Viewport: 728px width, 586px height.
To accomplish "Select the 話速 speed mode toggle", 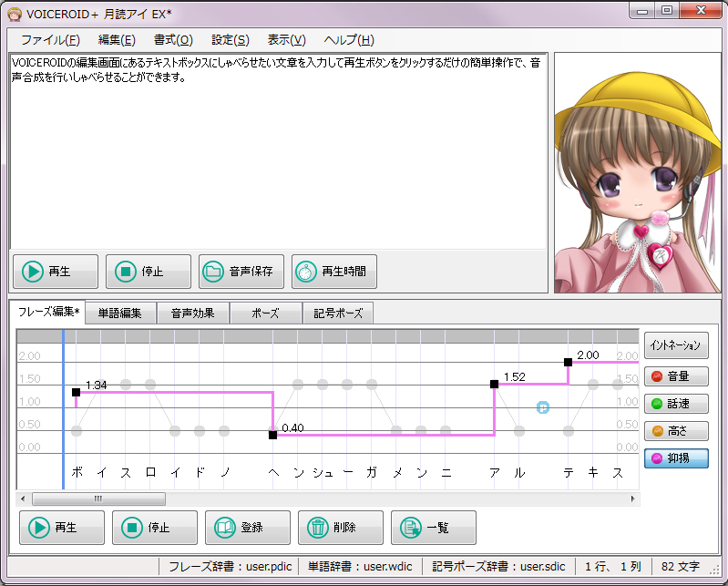I will click(x=676, y=404).
